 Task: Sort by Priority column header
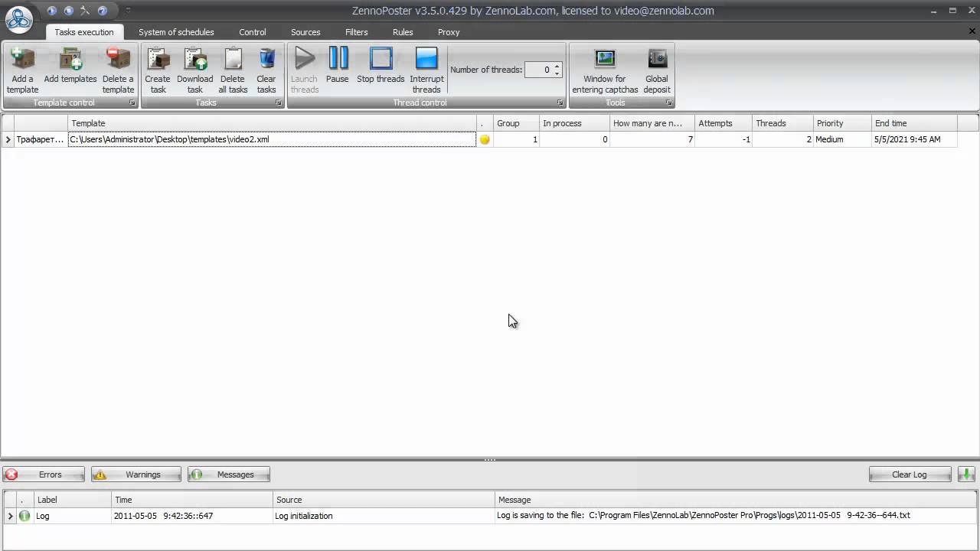click(x=842, y=123)
